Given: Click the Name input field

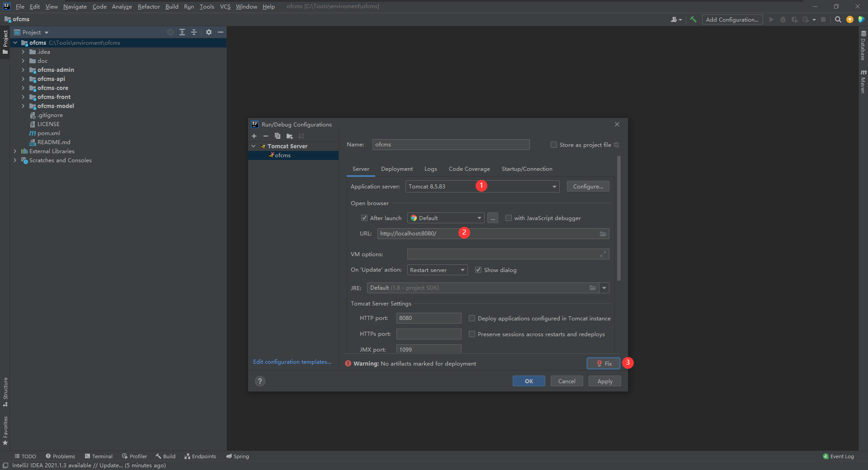Looking at the screenshot, I should pos(451,145).
